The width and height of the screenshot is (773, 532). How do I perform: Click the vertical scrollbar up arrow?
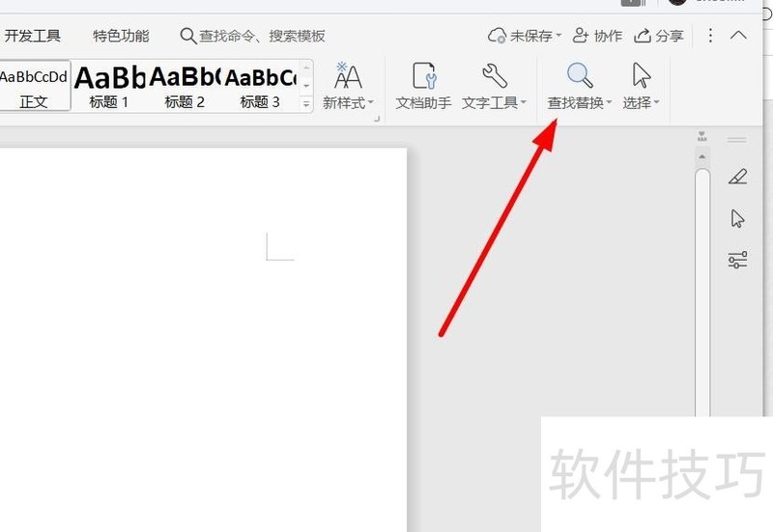pos(702,157)
